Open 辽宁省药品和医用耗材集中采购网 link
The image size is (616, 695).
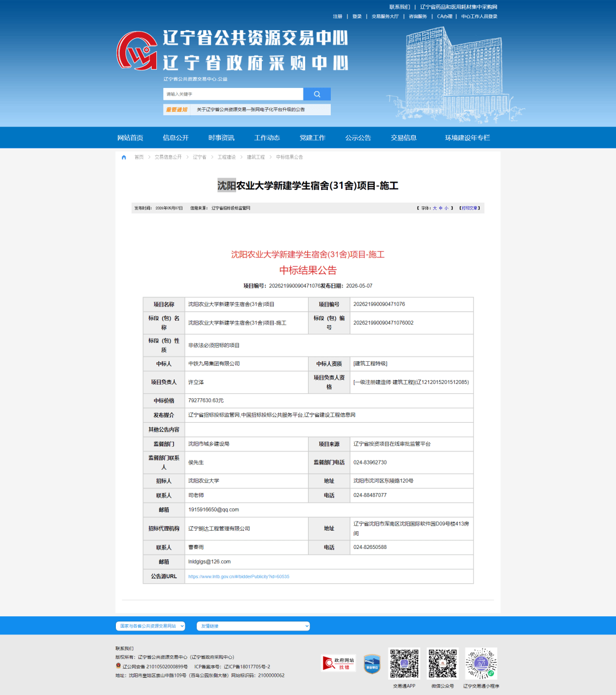point(459,7)
